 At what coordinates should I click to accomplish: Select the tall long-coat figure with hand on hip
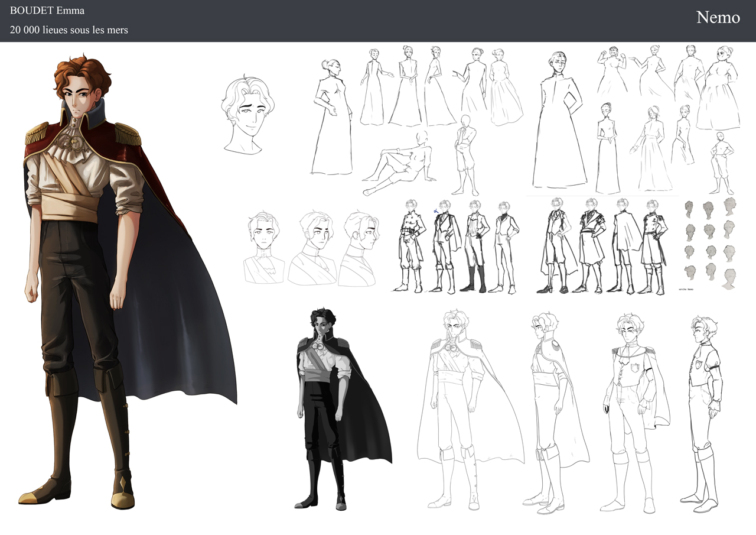point(559,120)
